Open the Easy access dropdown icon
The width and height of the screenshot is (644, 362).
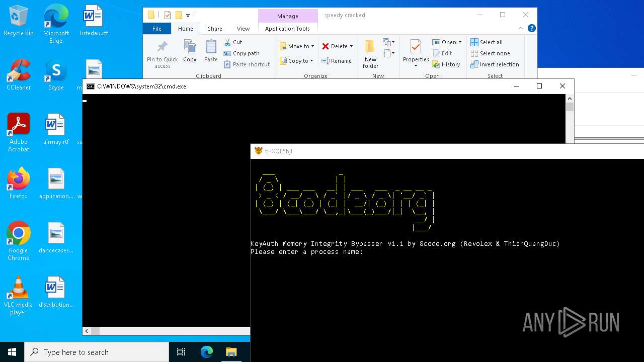coord(388,53)
